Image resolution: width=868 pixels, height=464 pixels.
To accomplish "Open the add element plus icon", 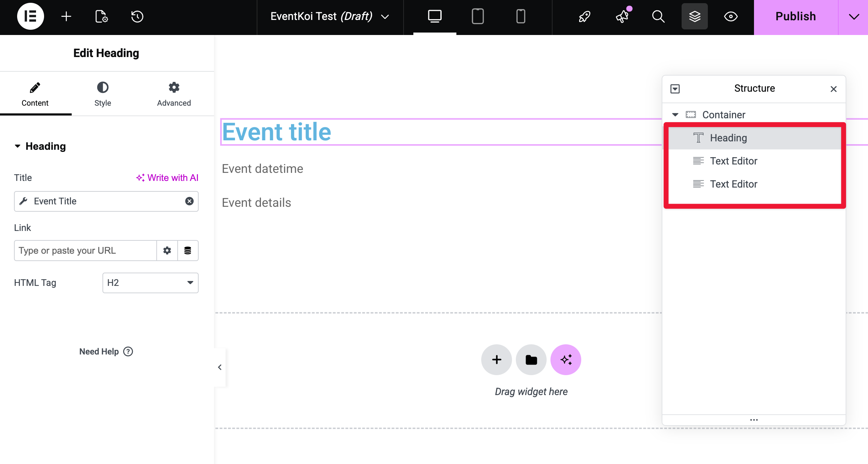I will [66, 16].
